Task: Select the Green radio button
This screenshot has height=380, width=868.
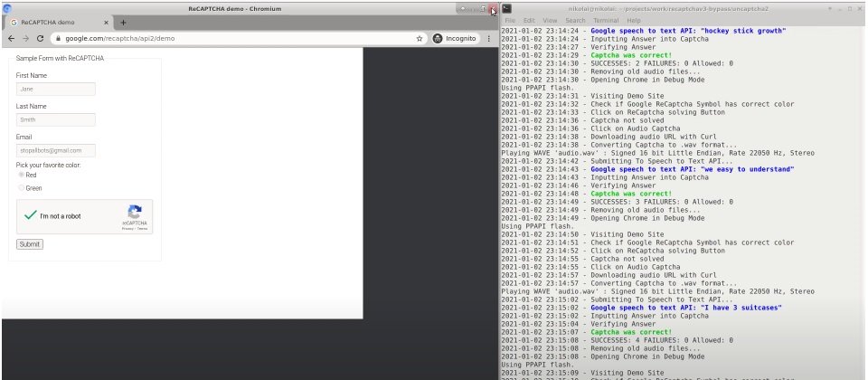Action: pyautogui.click(x=22, y=188)
